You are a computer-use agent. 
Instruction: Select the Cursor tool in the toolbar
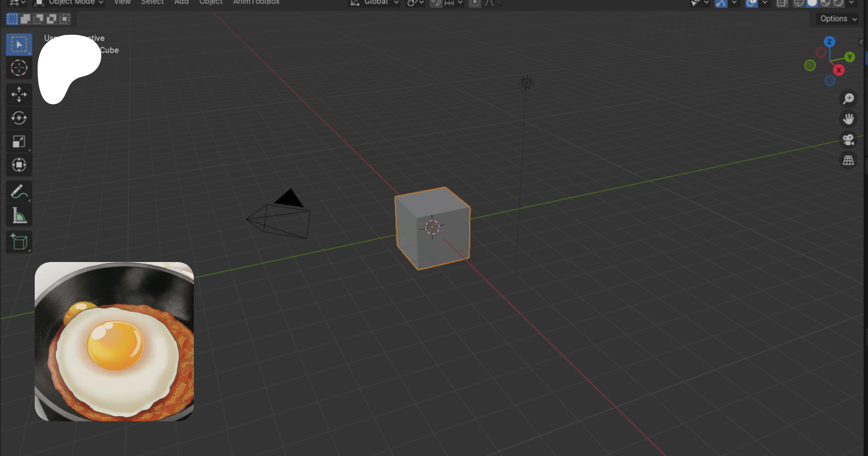(x=19, y=68)
